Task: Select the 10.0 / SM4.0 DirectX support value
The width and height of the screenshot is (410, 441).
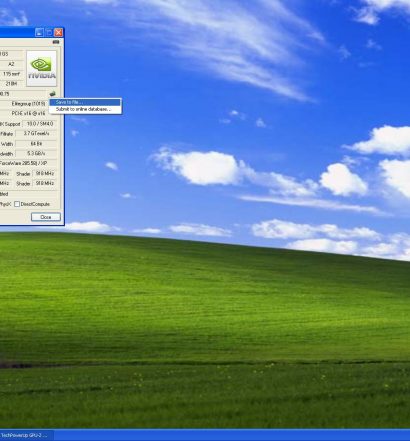Action: coord(40,124)
